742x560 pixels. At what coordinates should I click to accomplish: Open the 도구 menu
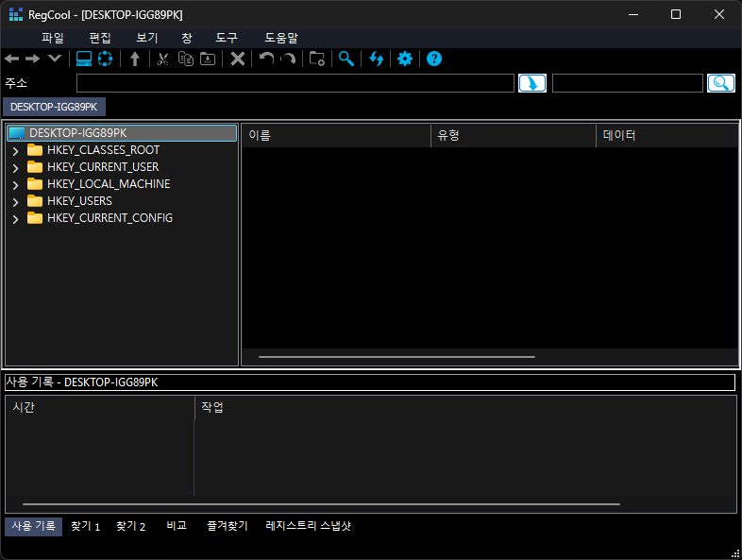(x=227, y=38)
